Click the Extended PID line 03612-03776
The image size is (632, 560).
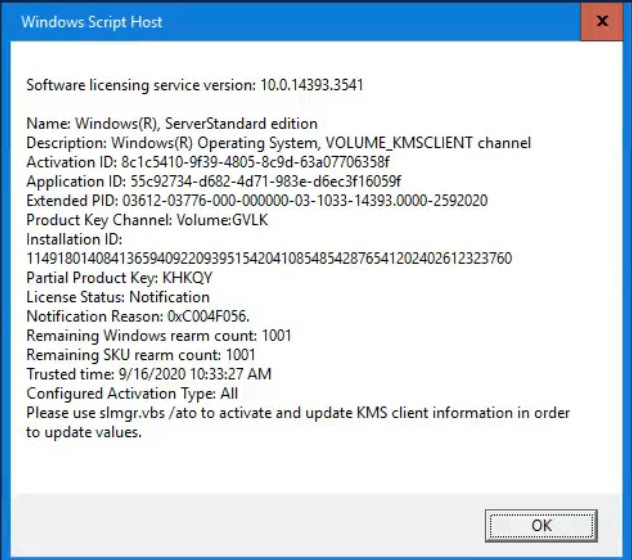[x=257, y=200]
